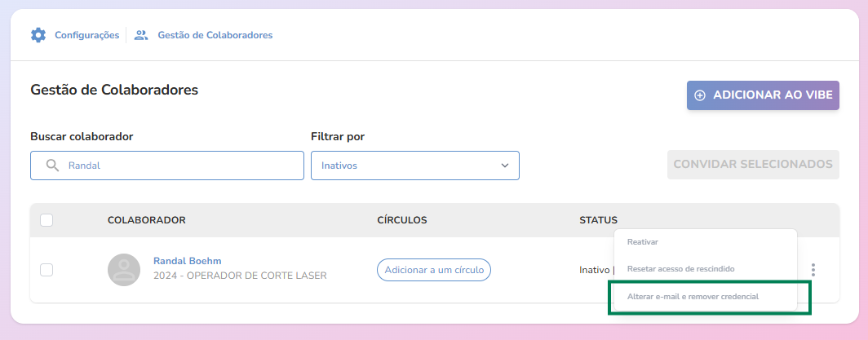The image size is (868, 340).
Task: Click the CONVIDAR SELECIONADOS button
Action: pos(753,164)
